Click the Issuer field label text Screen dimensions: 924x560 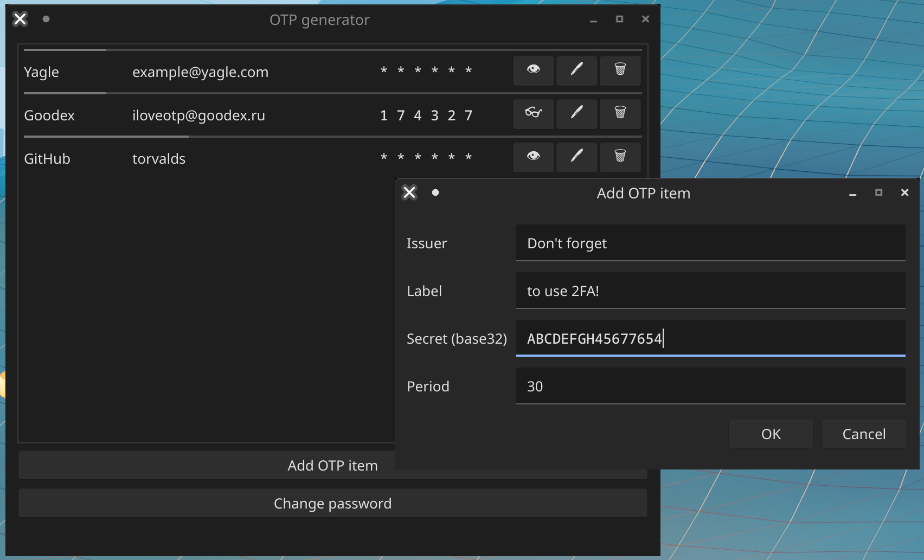427,243
